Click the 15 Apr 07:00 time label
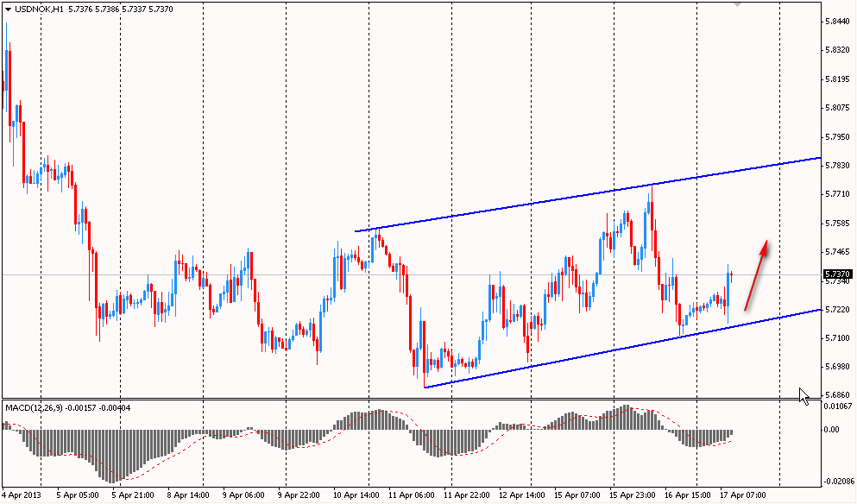 tap(577, 495)
